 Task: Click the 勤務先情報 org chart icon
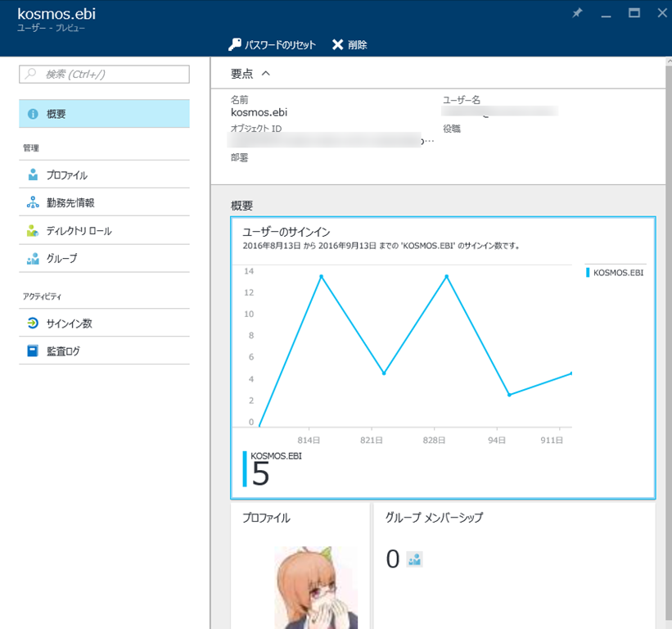(x=33, y=202)
